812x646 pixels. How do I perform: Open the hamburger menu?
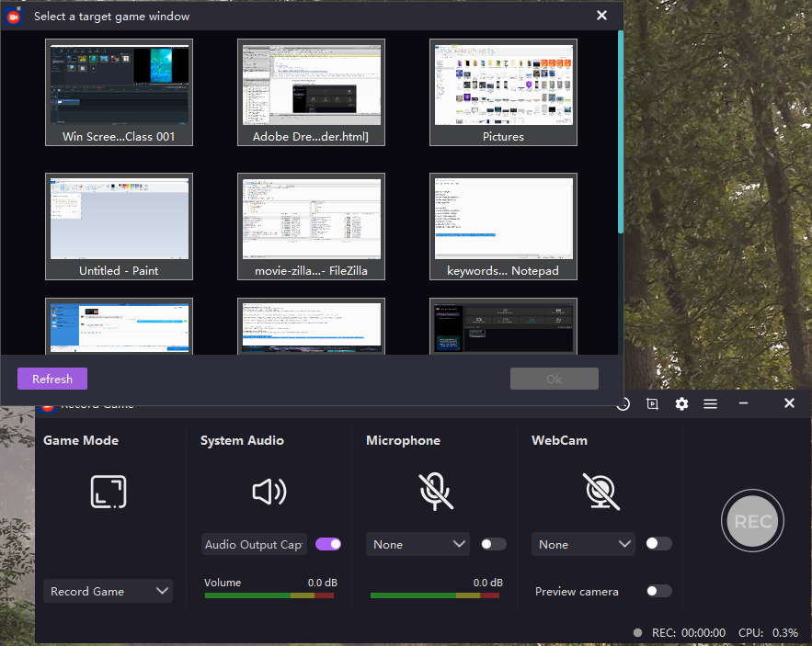tap(711, 403)
